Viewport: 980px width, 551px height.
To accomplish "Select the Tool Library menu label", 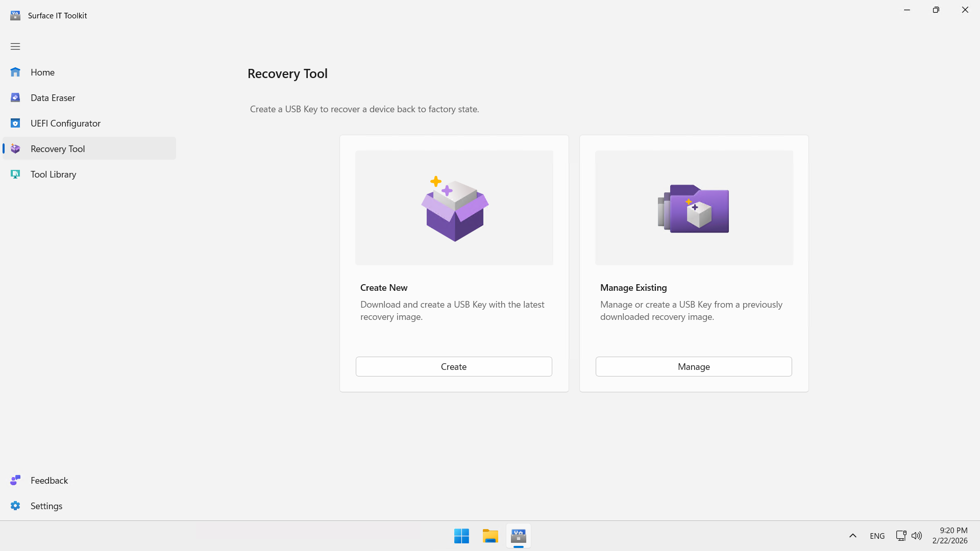I will [53, 174].
